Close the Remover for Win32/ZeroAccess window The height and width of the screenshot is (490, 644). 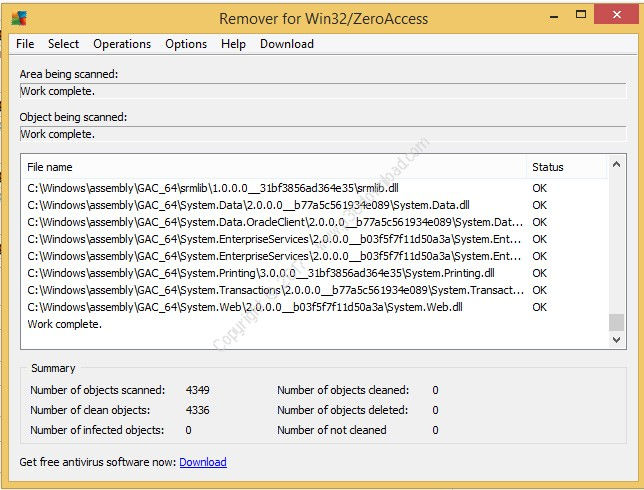[x=616, y=14]
